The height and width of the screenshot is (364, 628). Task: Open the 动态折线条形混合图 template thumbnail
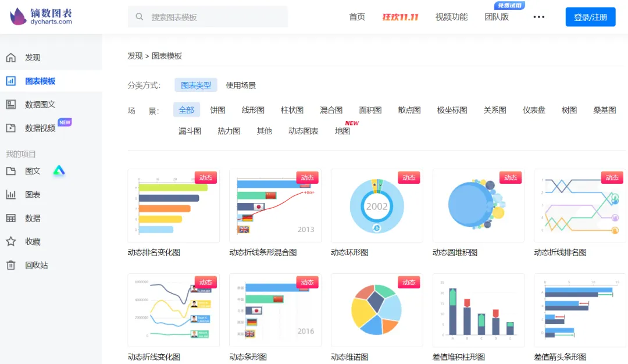click(275, 205)
